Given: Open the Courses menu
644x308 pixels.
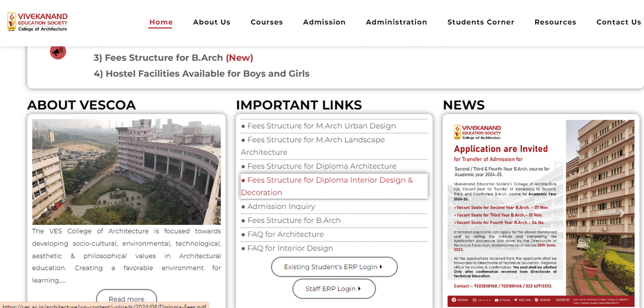Looking at the screenshot, I should (x=267, y=22).
